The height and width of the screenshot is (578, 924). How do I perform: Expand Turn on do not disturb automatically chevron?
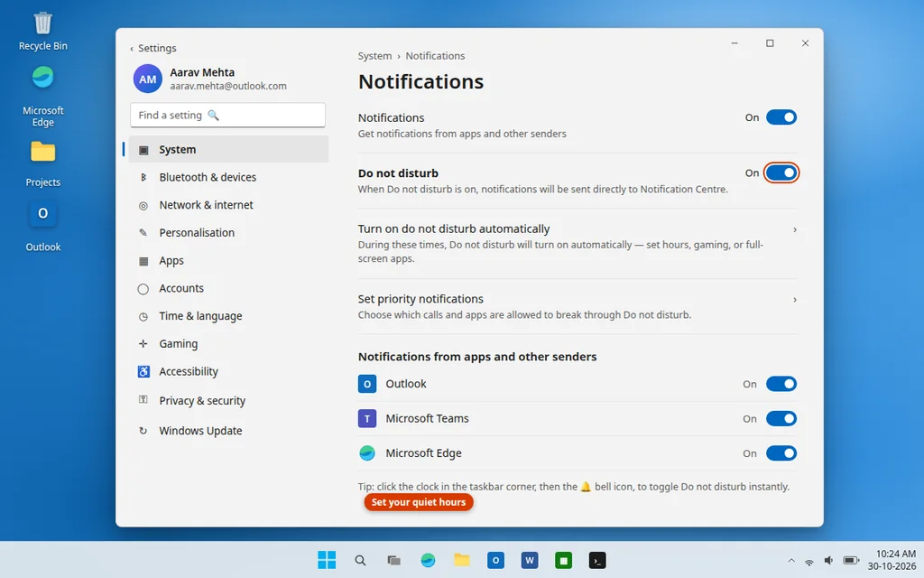[x=795, y=229]
